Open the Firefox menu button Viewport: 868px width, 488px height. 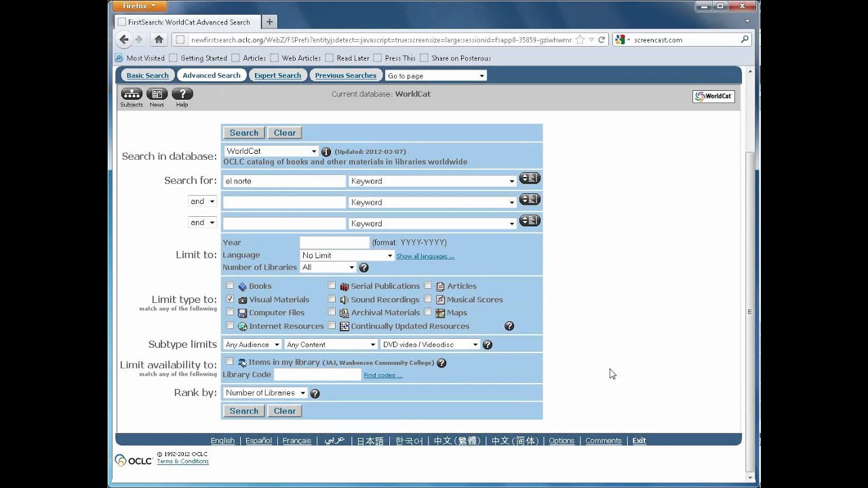[x=139, y=6]
